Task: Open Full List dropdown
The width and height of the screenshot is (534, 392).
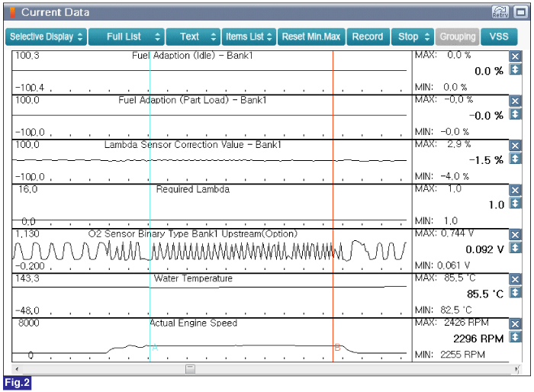Action: (x=127, y=37)
